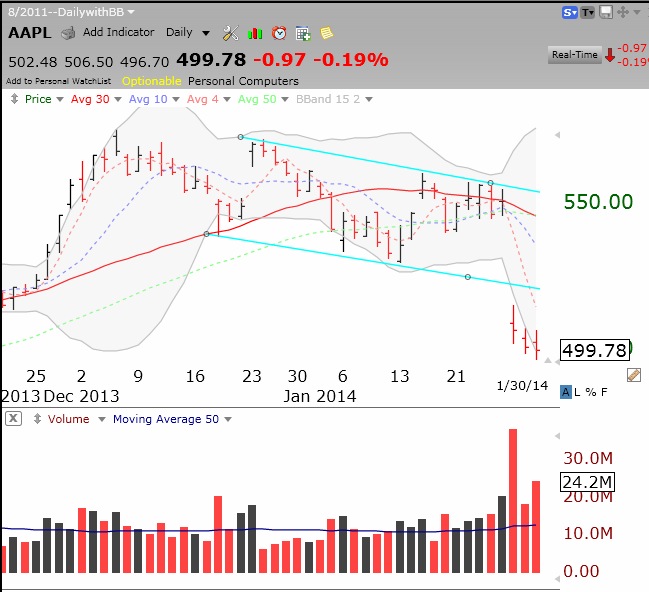Toggle the % percent scale button
The image size is (649, 592).
[591, 392]
